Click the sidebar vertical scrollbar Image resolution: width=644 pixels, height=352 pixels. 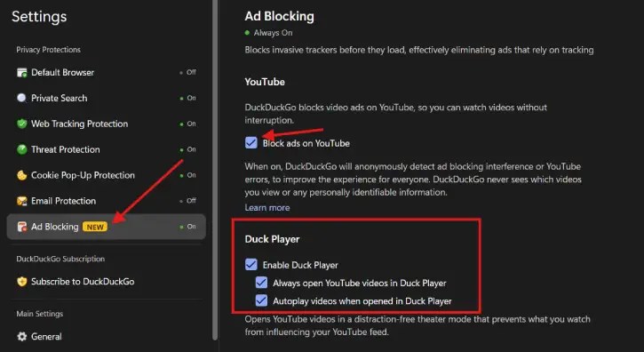pos(215,169)
